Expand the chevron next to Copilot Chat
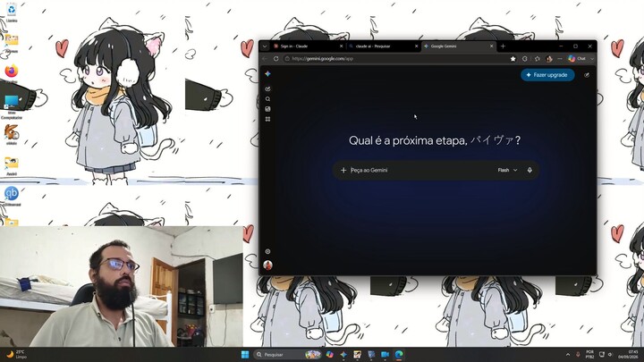Image resolution: width=644 pixels, height=362 pixels. point(592,59)
